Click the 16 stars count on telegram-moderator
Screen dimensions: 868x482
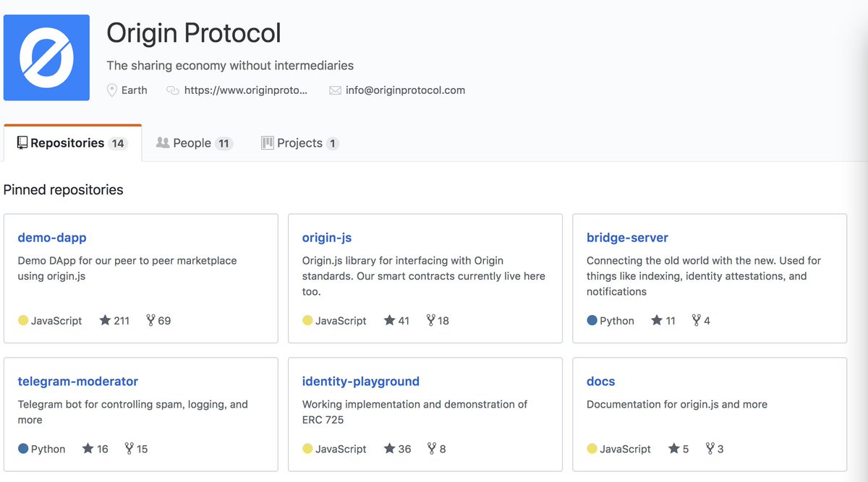pos(102,449)
